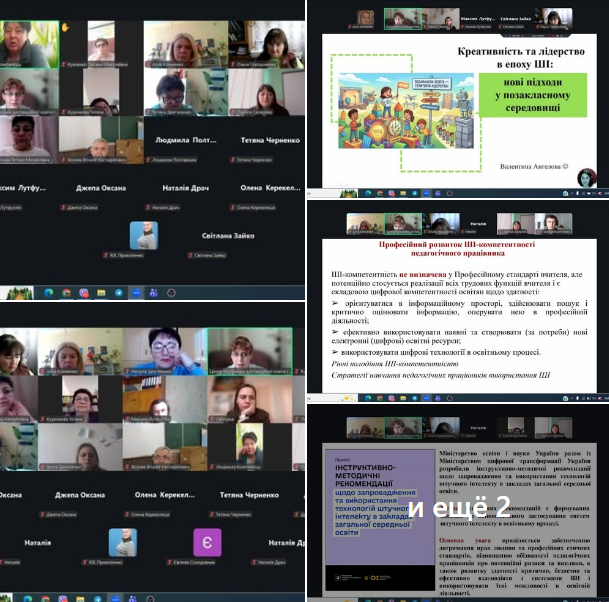Click Я.В. Прокопенко's profile photo in top-left gallery
609x602 pixels.
coord(145,235)
